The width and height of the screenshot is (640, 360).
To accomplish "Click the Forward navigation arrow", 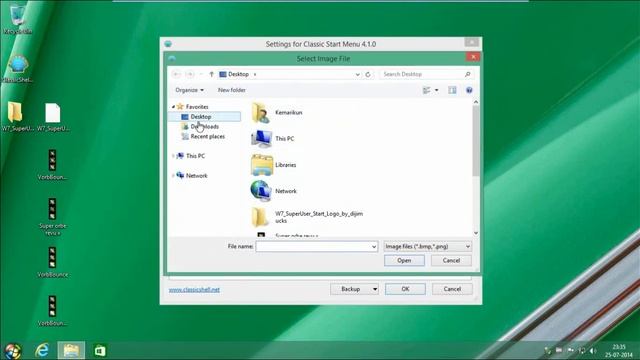I will tap(190, 74).
